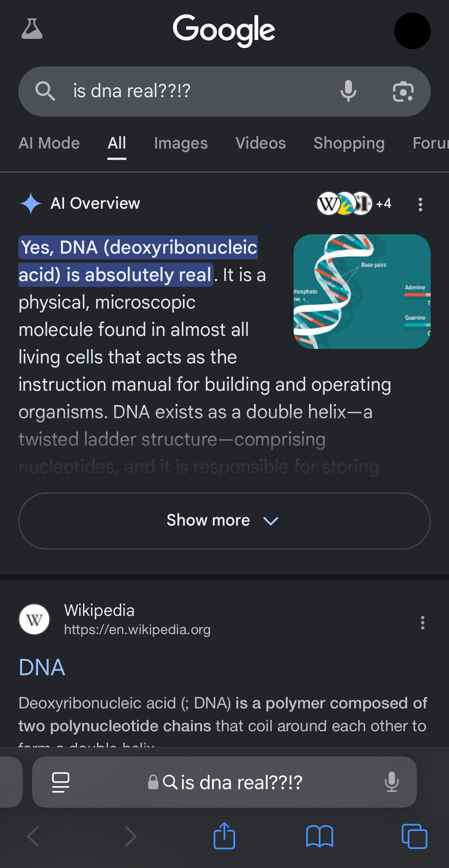Expand AI Overview with Show more
The image size is (449, 868).
click(x=224, y=521)
